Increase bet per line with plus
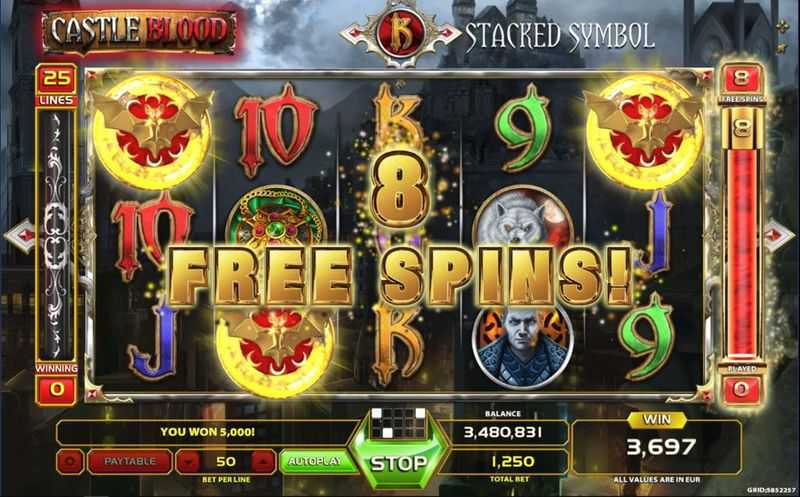The image size is (800, 497). (x=263, y=462)
